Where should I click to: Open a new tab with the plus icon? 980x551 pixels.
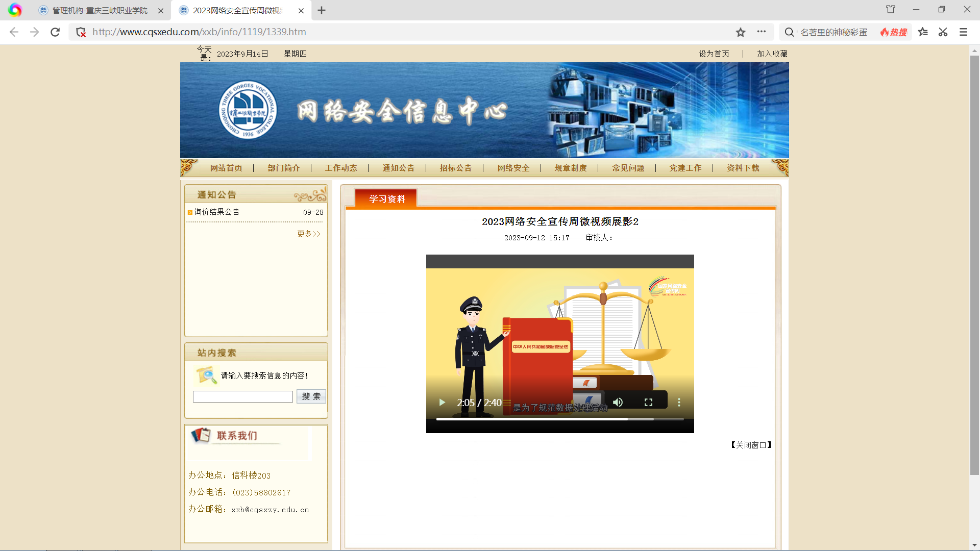322,10
